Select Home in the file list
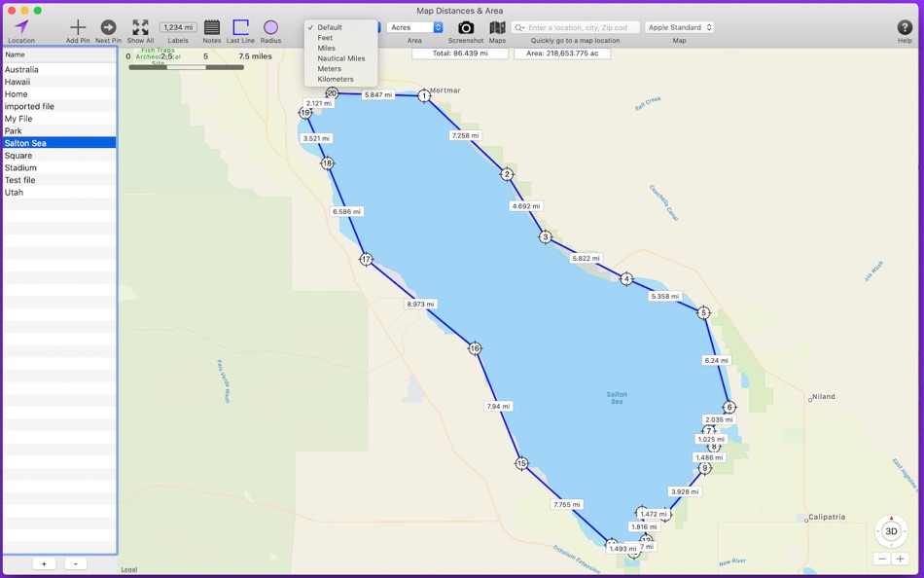 (59, 94)
